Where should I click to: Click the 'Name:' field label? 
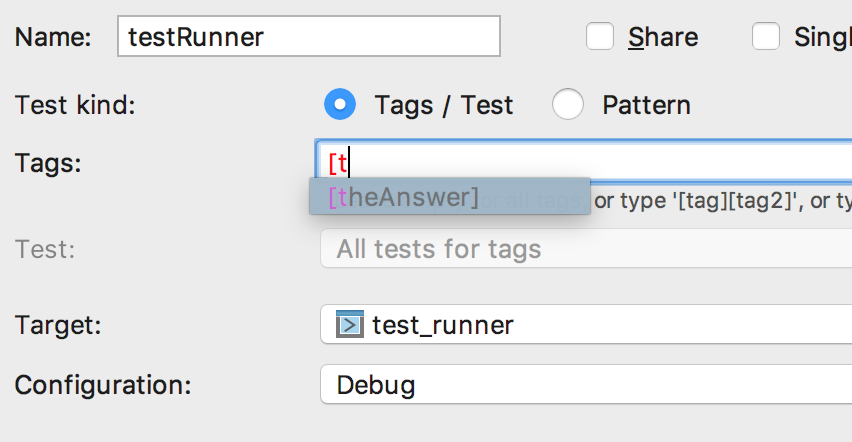tap(53, 38)
